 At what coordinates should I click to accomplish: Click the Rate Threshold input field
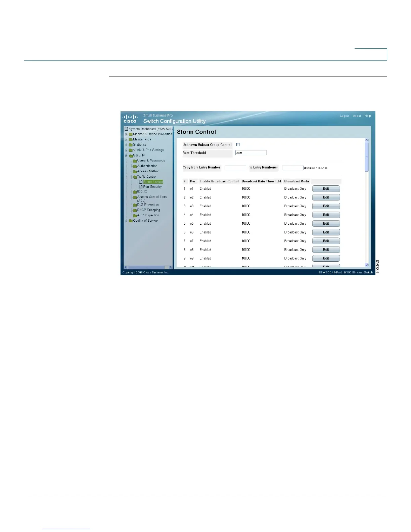[251, 153]
